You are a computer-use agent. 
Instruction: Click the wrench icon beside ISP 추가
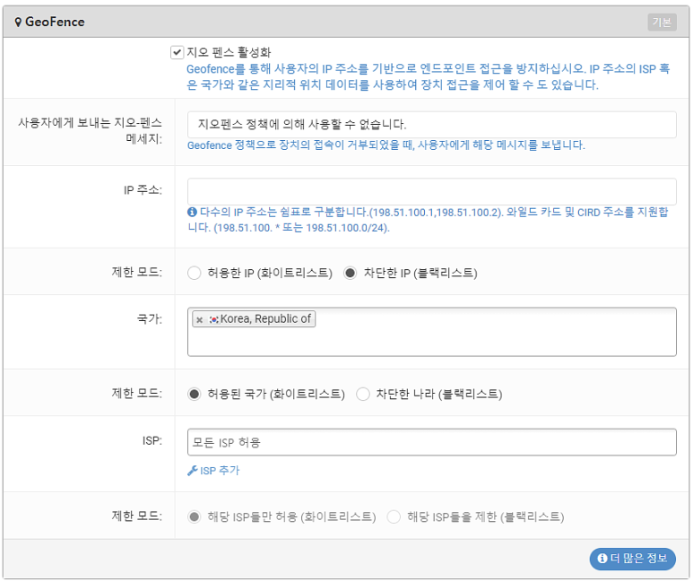(192, 471)
